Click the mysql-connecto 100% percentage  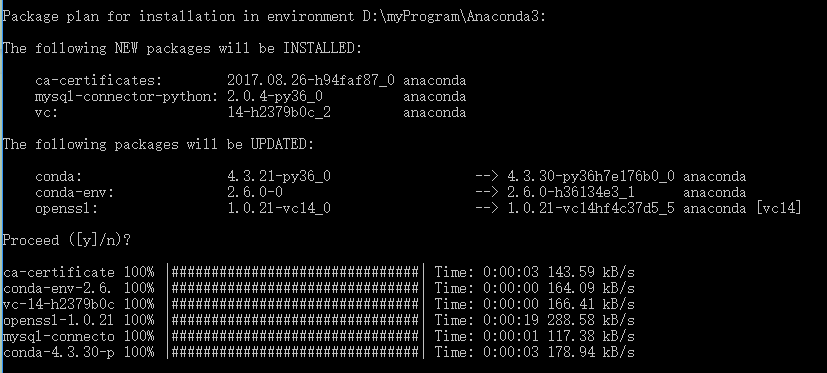[139, 336]
